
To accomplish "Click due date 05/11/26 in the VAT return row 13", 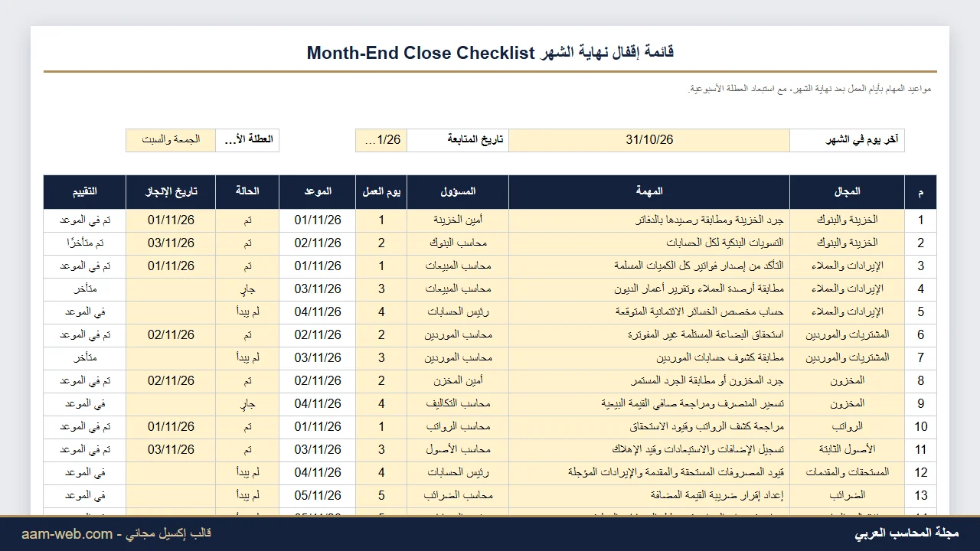I will click(x=318, y=496).
